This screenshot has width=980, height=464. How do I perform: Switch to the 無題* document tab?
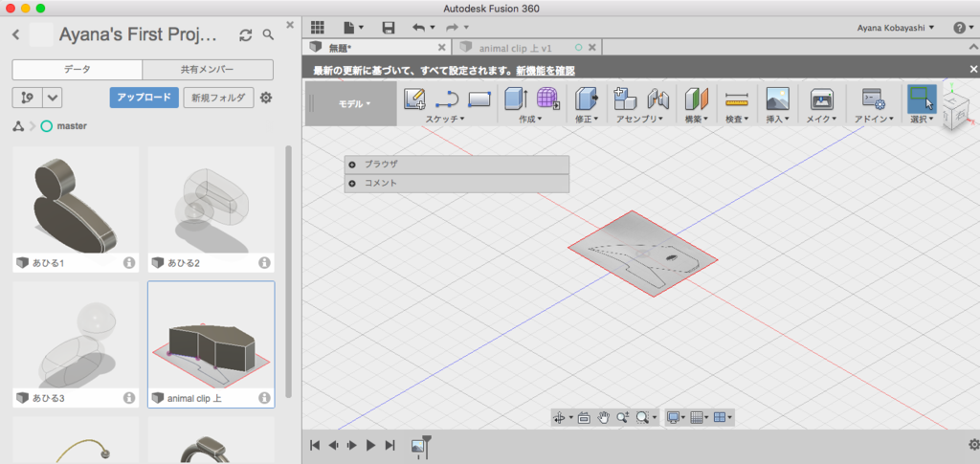click(x=375, y=48)
